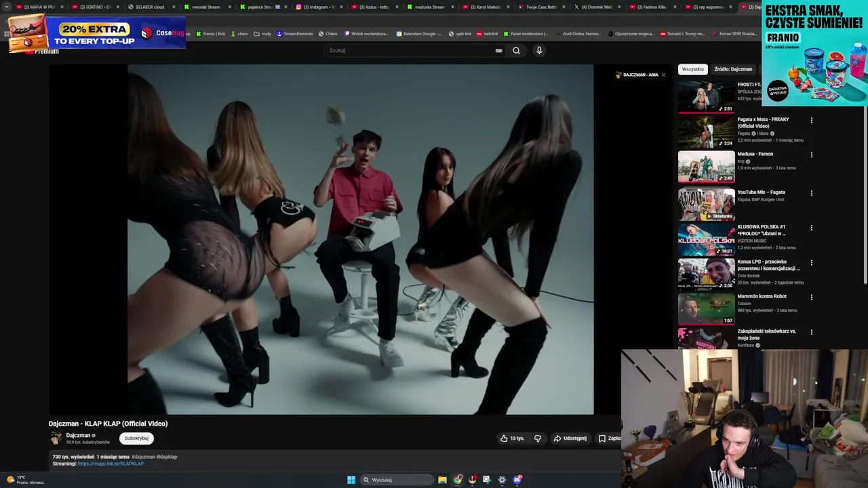Activate voice search microphone
The height and width of the screenshot is (488, 868).
point(539,50)
